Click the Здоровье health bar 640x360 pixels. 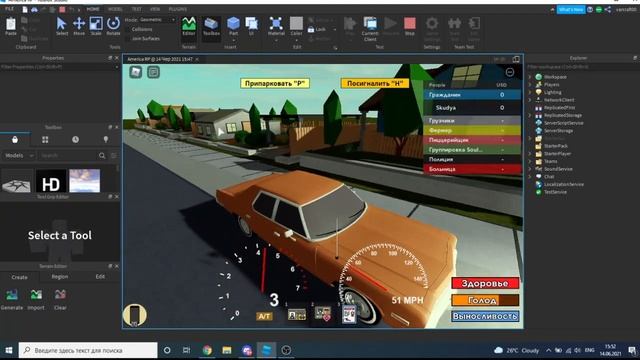pos(485,283)
